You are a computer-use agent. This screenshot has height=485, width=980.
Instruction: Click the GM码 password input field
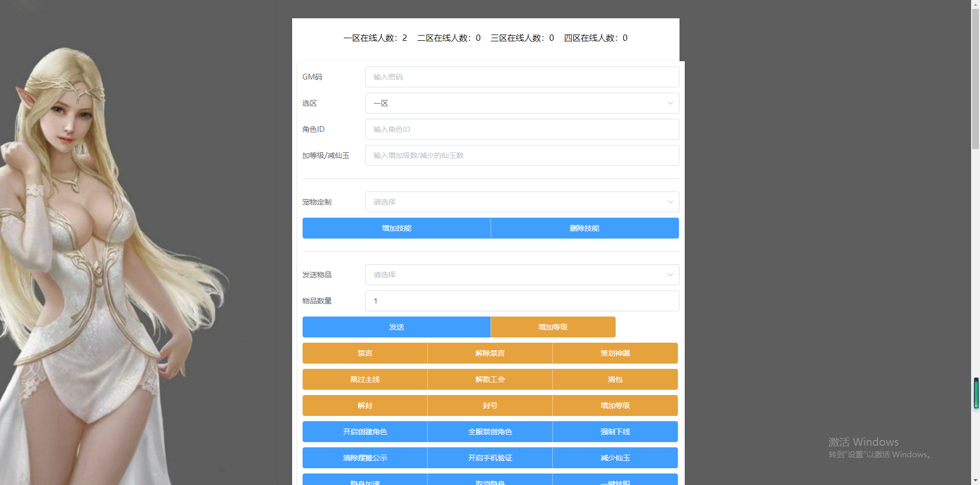point(522,77)
